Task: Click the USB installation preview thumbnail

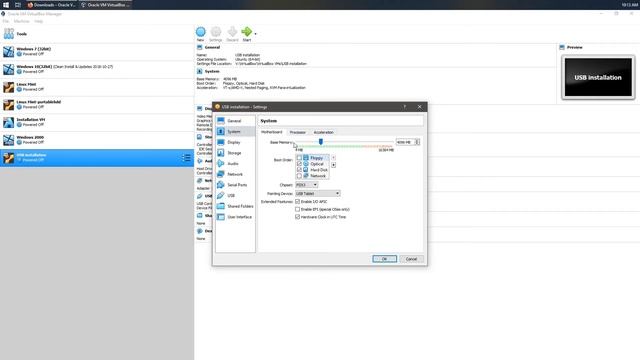Action: (x=598, y=77)
